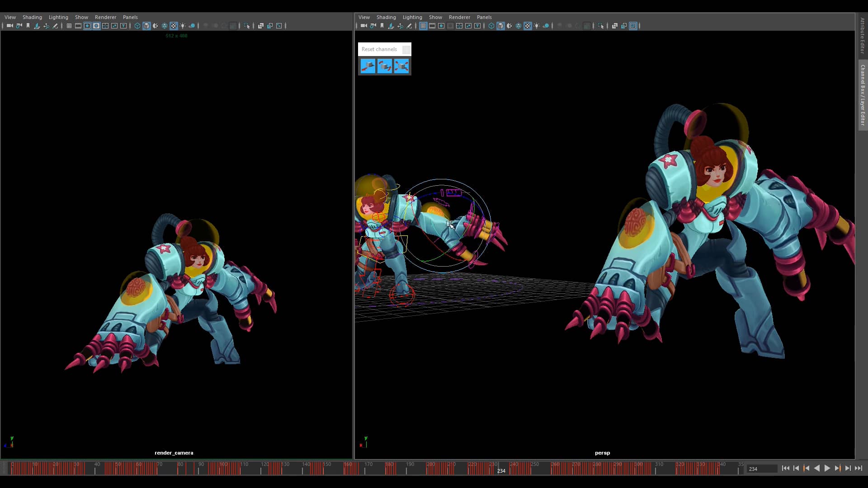Enable Resolution Gate in the persp viewport
Image resolution: width=868 pixels, height=488 pixels.
[441, 26]
